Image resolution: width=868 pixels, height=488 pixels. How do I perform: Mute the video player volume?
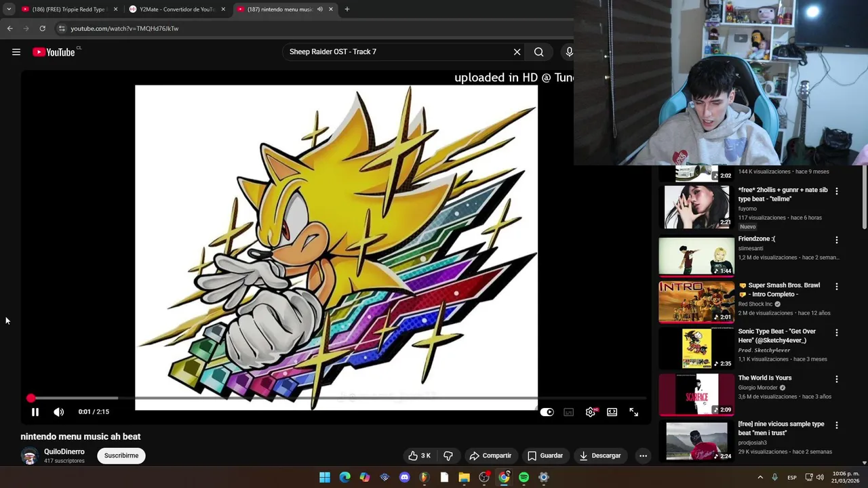pyautogui.click(x=59, y=411)
